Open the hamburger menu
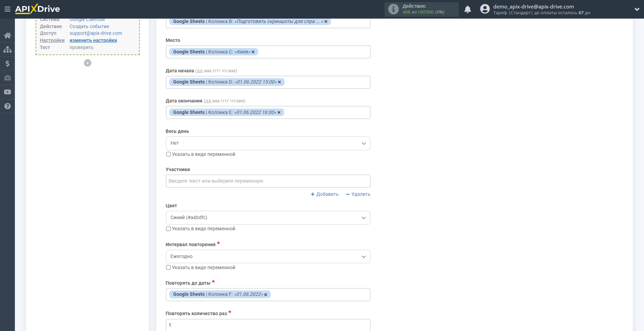644x331 pixels. coord(7,9)
